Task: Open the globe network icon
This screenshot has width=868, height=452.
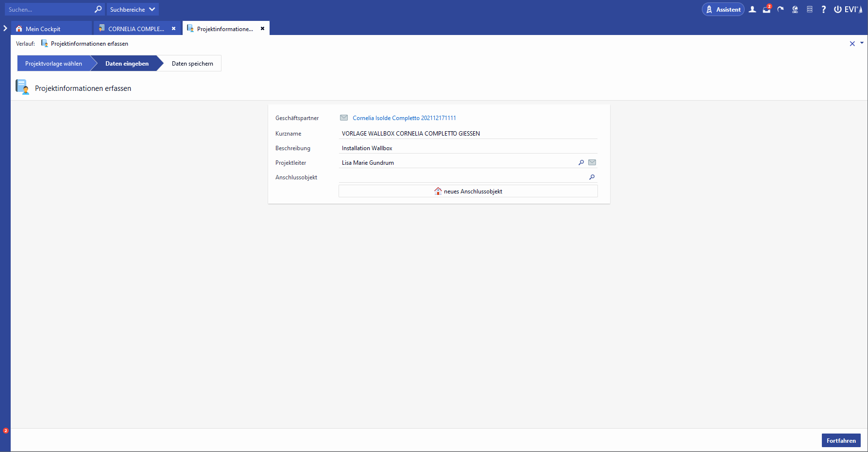Action: 795,9
